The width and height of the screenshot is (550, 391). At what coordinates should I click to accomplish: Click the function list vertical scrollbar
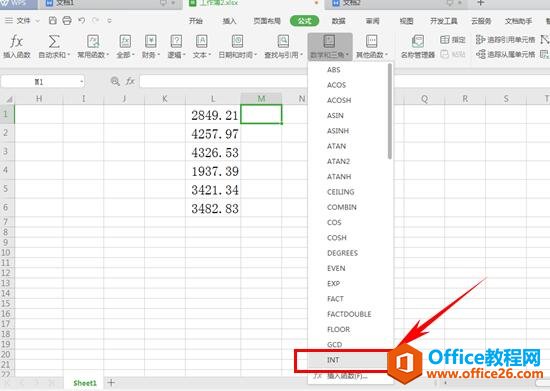click(x=390, y=111)
